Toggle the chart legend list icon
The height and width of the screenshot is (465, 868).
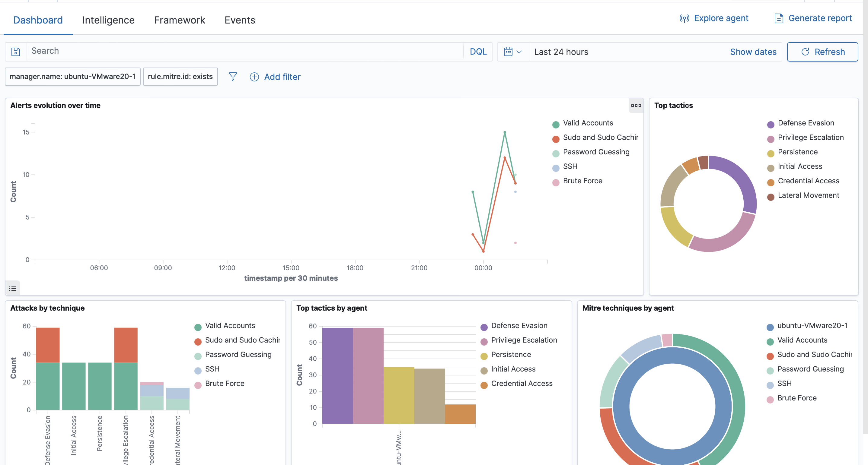coord(12,288)
